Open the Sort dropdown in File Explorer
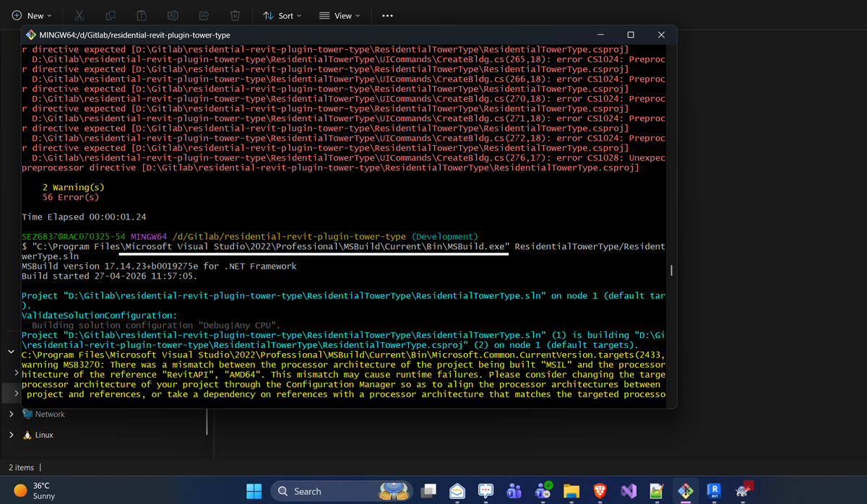This screenshot has height=504, width=867. pos(282,15)
